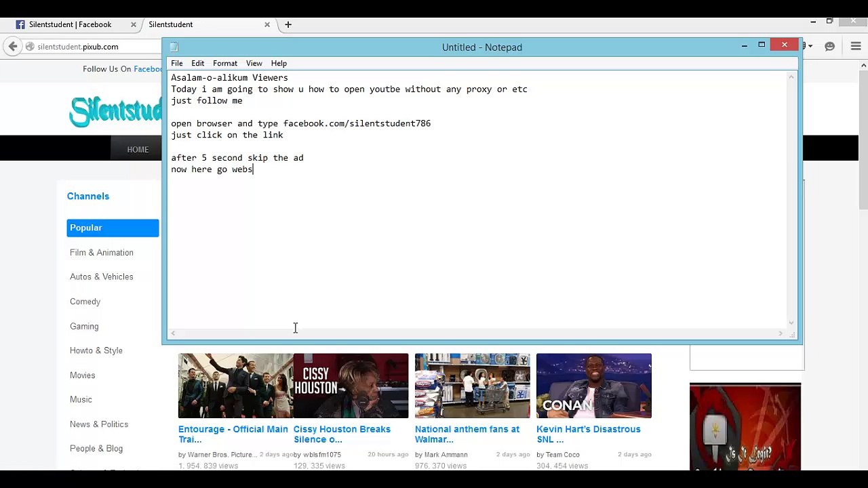
Task: Click the browser page scrollbar up arrow
Action: click(x=863, y=66)
